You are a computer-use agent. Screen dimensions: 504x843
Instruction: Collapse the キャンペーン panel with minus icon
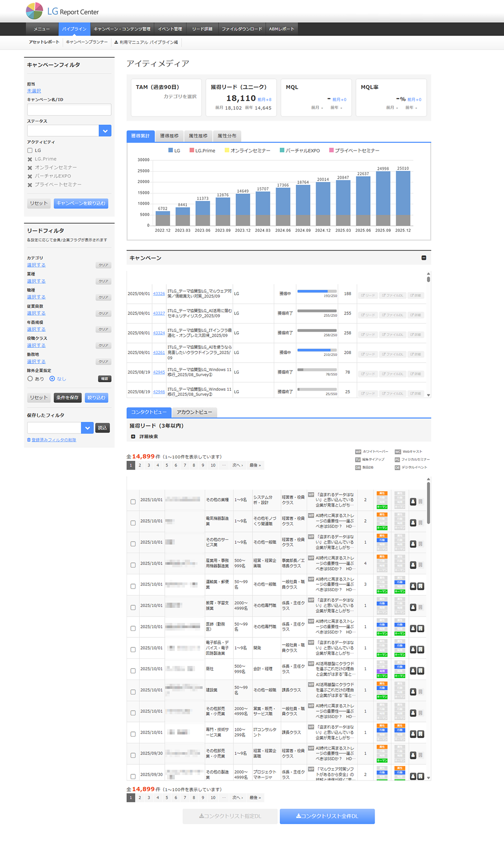[424, 258]
